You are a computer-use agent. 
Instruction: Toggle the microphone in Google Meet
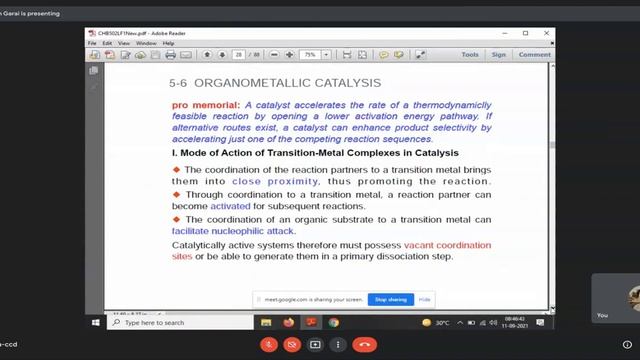(269, 344)
